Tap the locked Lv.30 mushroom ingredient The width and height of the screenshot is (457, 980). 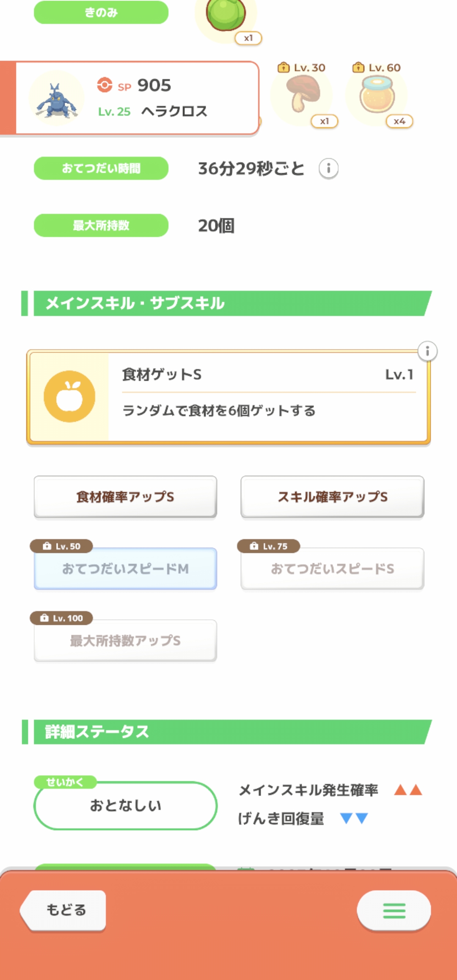pos(302,94)
